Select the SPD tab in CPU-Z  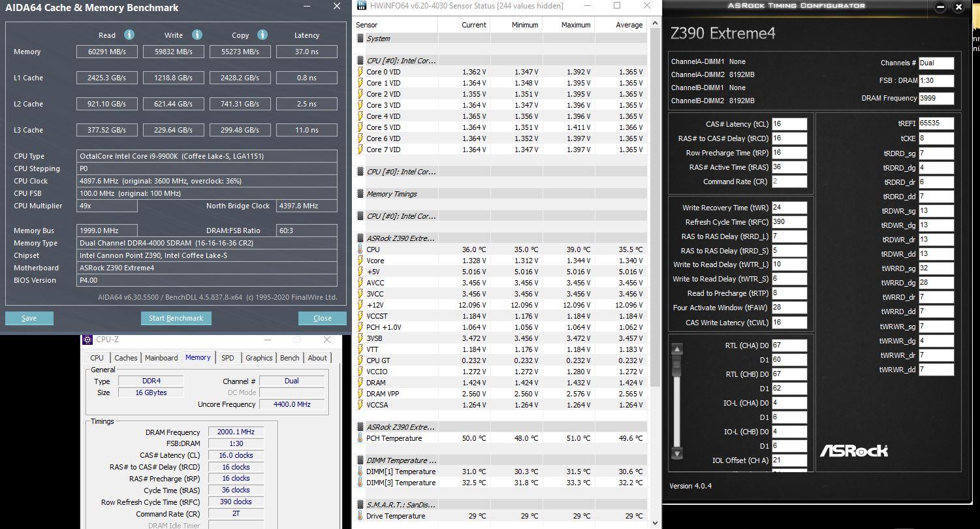227,358
